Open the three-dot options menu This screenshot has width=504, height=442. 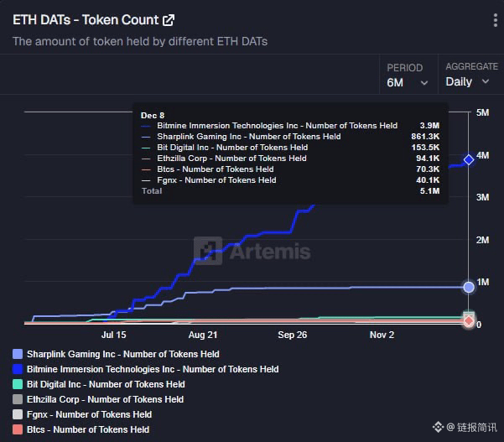click(x=495, y=21)
